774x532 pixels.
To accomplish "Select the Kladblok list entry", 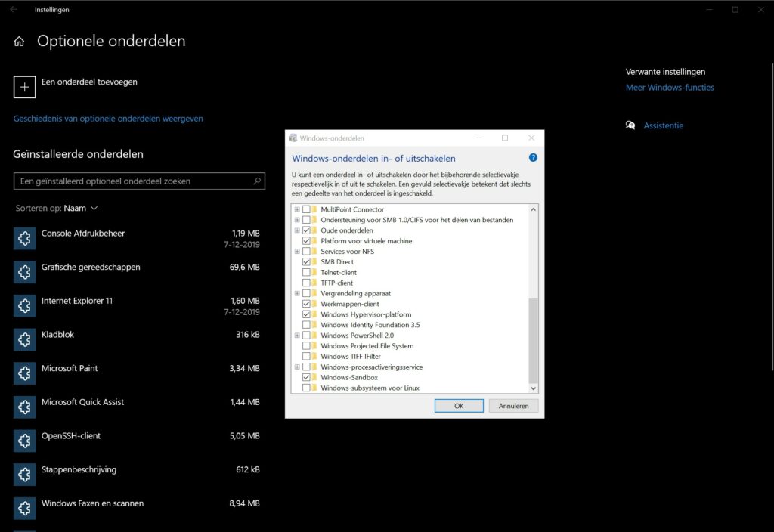I will [x=139, y=339].
